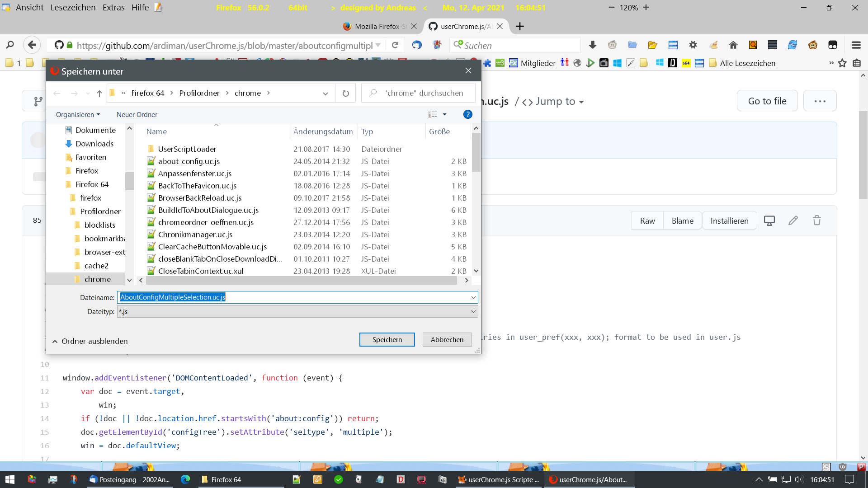The image size is (868, 488).
Task: Select the about-config.uc.js file
Action: 189,161
